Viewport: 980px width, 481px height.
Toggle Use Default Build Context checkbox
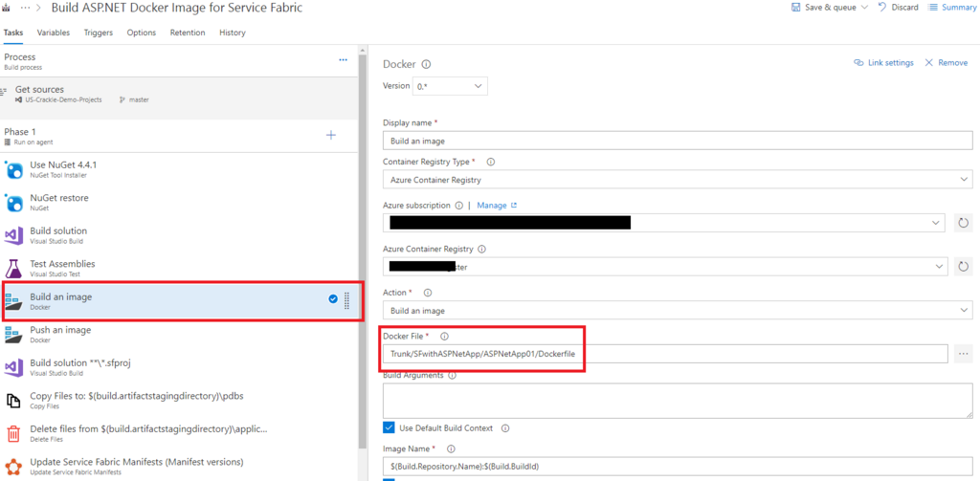[x=389, y=427]
